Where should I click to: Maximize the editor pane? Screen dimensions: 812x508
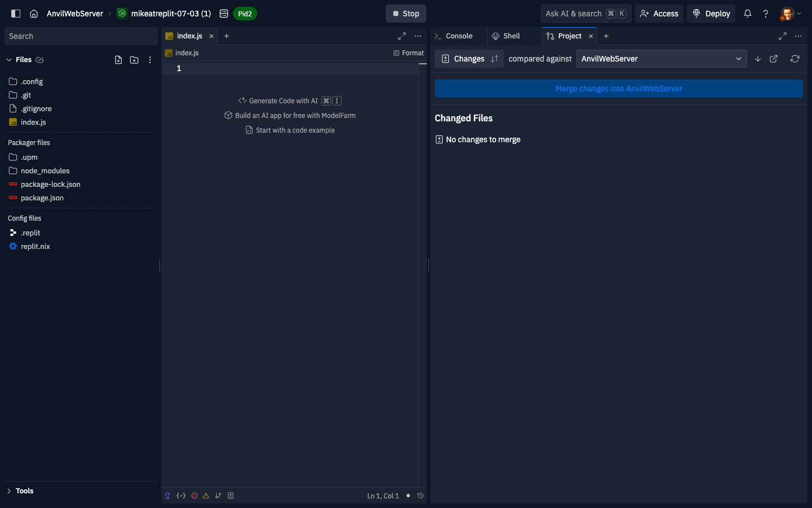click(402, 36)
